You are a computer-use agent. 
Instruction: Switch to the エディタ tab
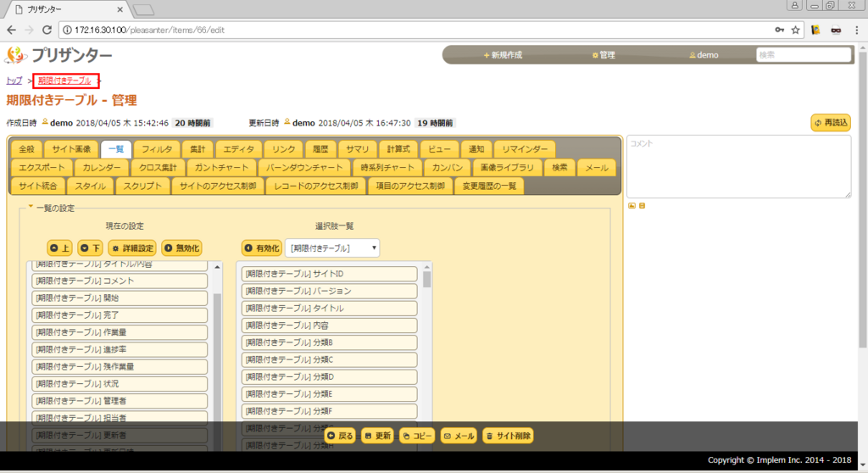(238, 149)
